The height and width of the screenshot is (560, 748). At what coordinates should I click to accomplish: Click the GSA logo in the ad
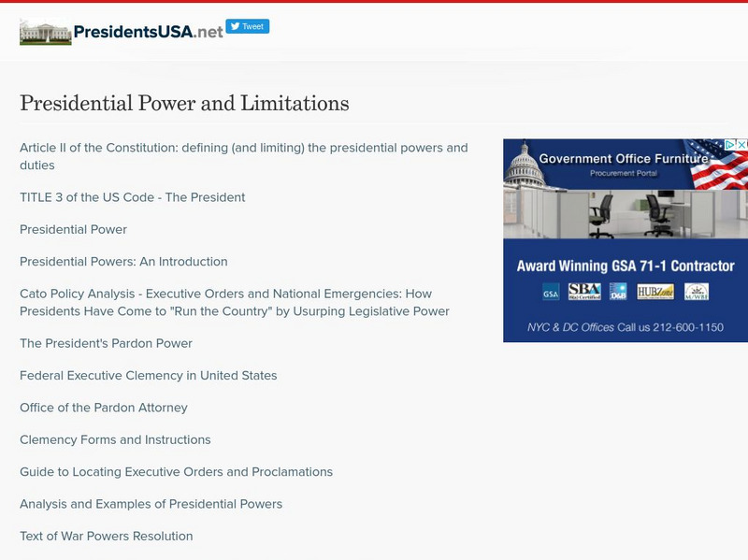tap(551, 292)
